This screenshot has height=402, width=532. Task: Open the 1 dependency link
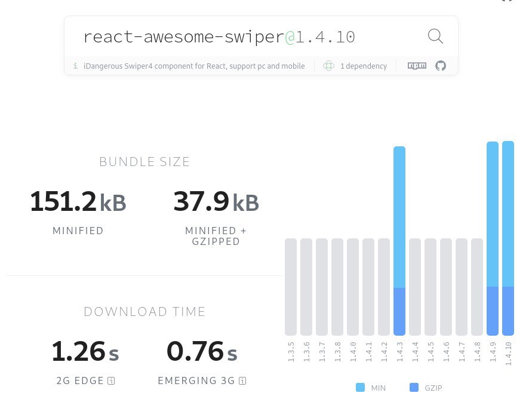pos(364,66)
